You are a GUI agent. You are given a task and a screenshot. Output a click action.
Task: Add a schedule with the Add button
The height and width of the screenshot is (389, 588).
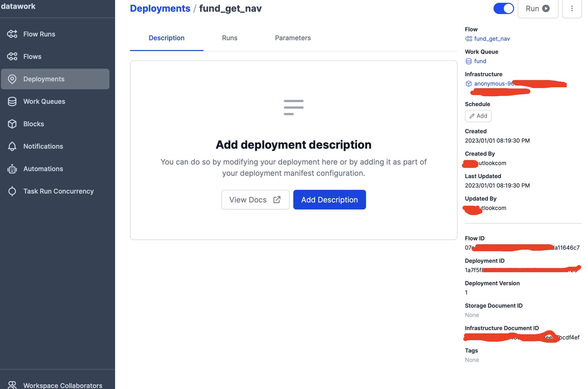(x=478, y=116)
